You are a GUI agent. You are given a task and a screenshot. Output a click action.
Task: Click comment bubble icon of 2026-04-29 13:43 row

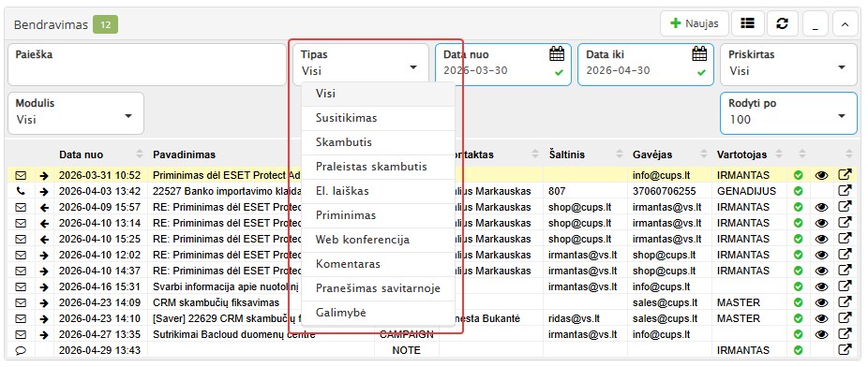tap(21, 350)
